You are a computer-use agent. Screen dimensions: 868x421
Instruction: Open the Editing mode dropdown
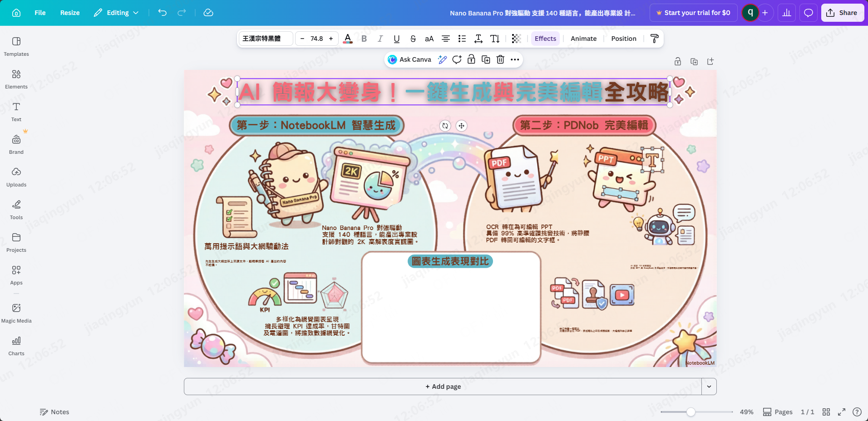pos(116,13)
